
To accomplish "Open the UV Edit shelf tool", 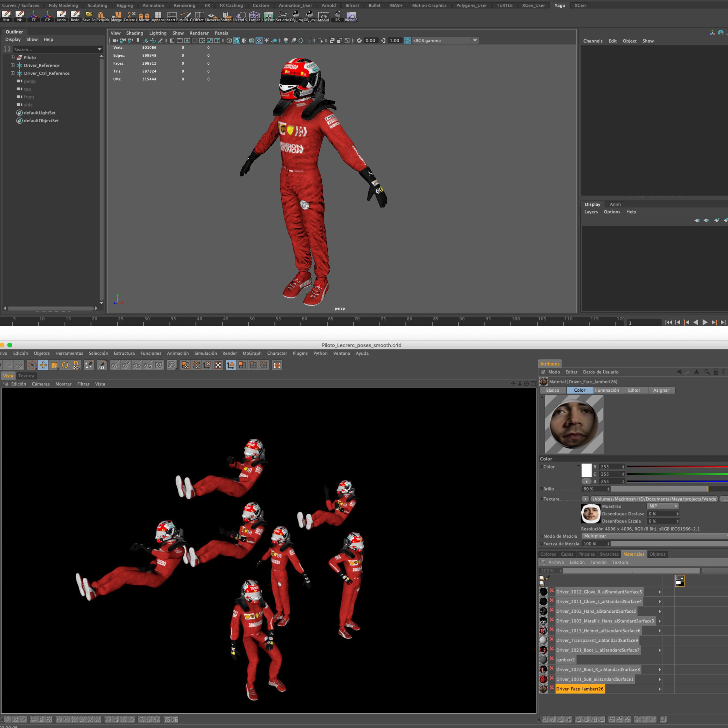I will tap(268, 16).
